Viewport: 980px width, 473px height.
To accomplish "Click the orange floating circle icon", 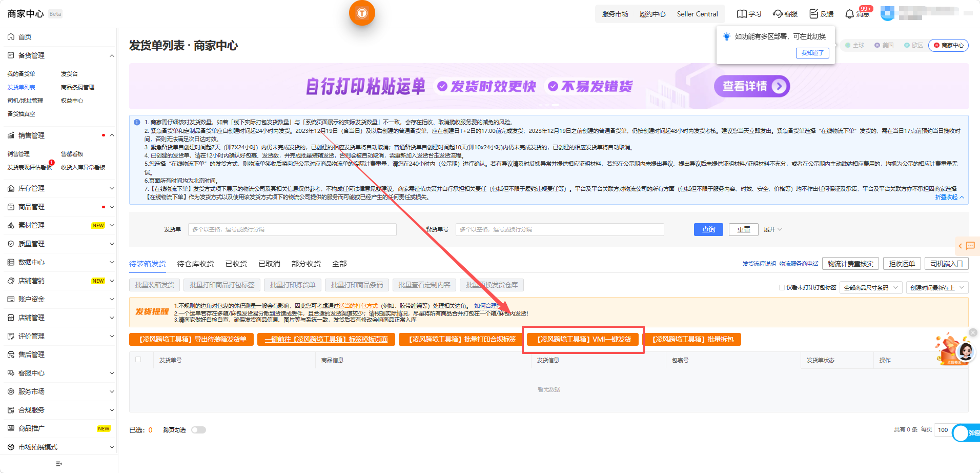I will pos(362,13).
